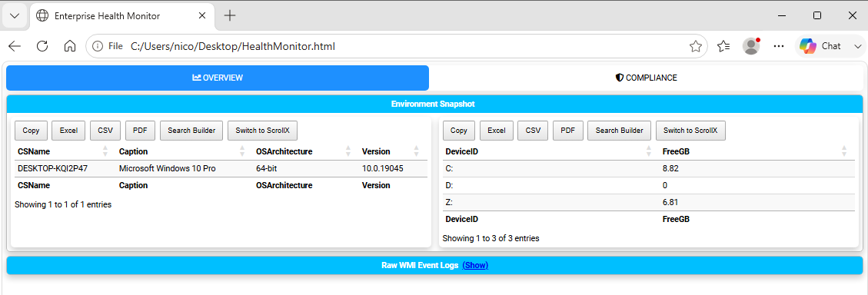868x295 pixels.
Task: Select the Z: drive row
Action: (649, 202)
